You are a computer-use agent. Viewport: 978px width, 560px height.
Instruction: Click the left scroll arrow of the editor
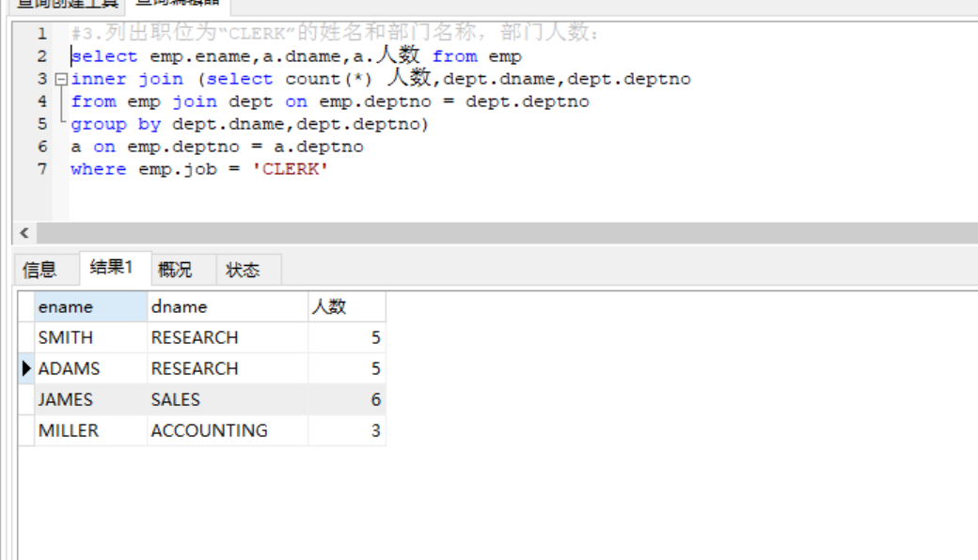tap(24, 233)
